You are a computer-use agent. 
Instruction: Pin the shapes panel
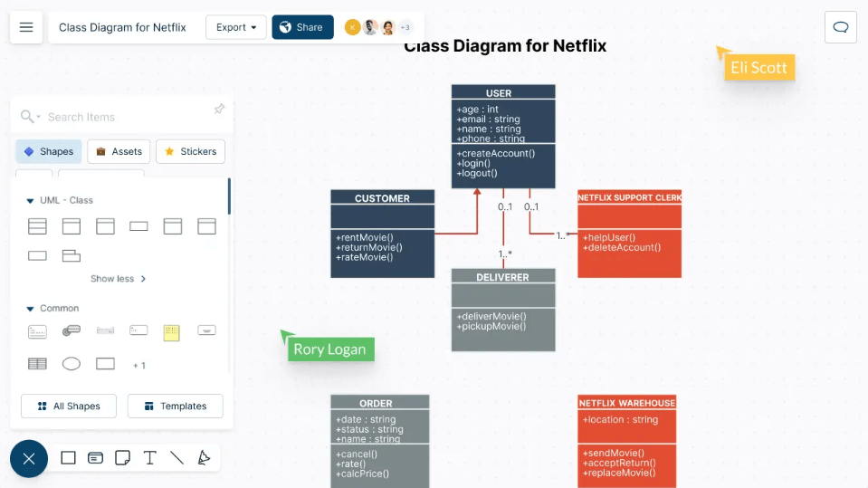tap(219, 110)
